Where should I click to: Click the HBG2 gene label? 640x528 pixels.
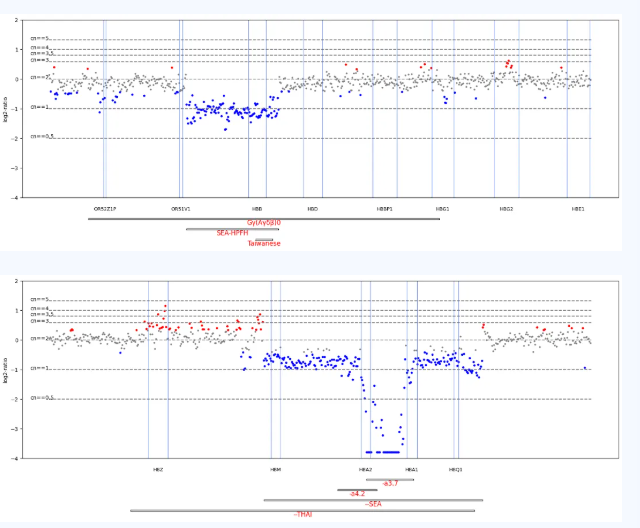(x=506, y=209)
